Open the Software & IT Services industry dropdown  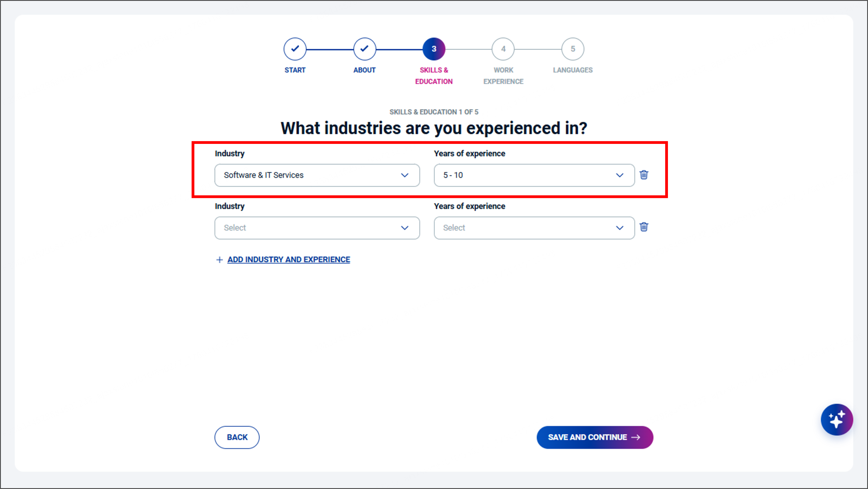point(317,175)
